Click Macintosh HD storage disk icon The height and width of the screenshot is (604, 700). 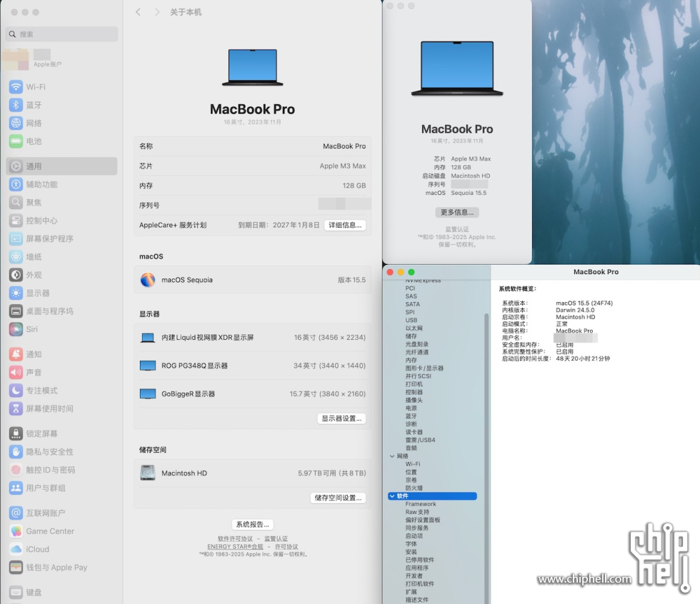click(148, 473)
